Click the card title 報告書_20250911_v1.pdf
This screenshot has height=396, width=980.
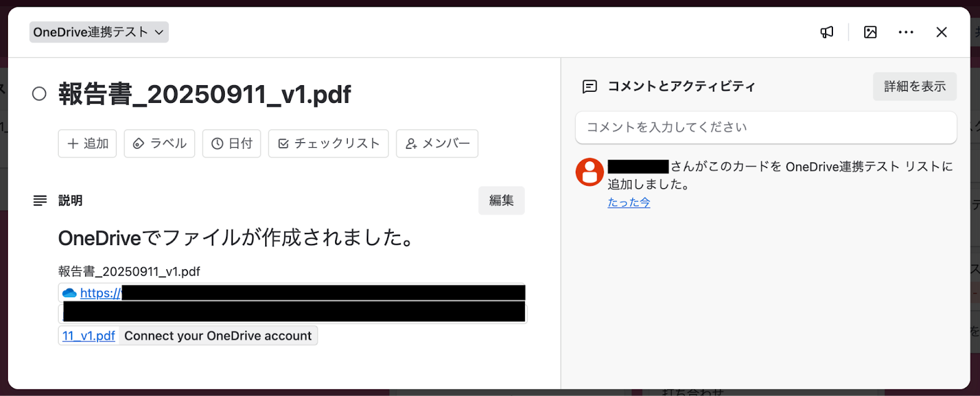pos(205,94)
